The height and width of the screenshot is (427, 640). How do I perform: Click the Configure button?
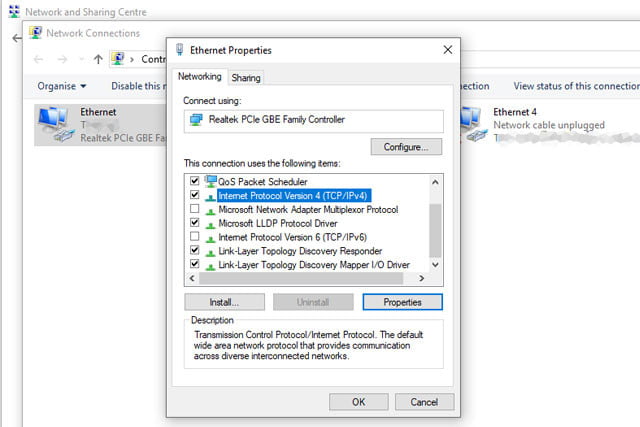click(406, 147)
